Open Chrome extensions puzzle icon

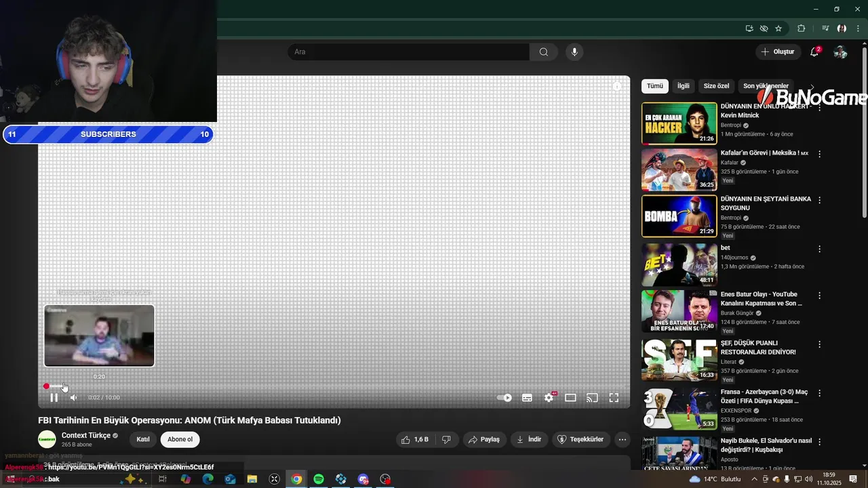coord(802,28)
